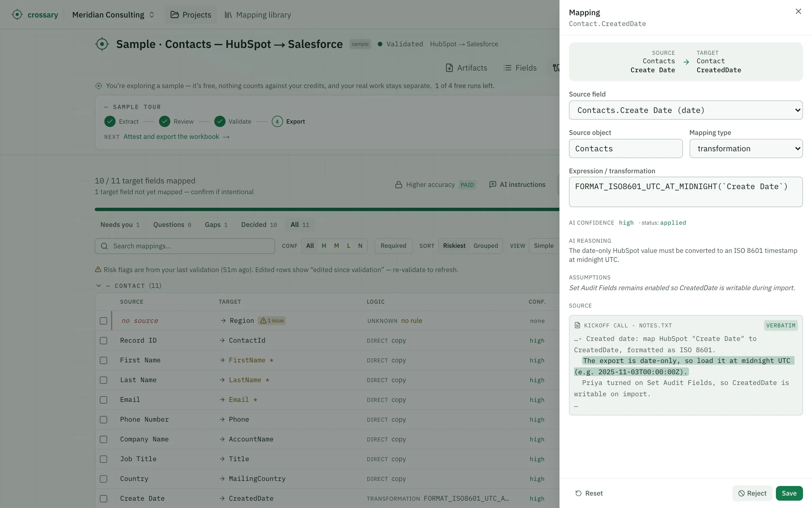Select Grouped sort option
Screen dimensions: 812x508
click(486, 246)
